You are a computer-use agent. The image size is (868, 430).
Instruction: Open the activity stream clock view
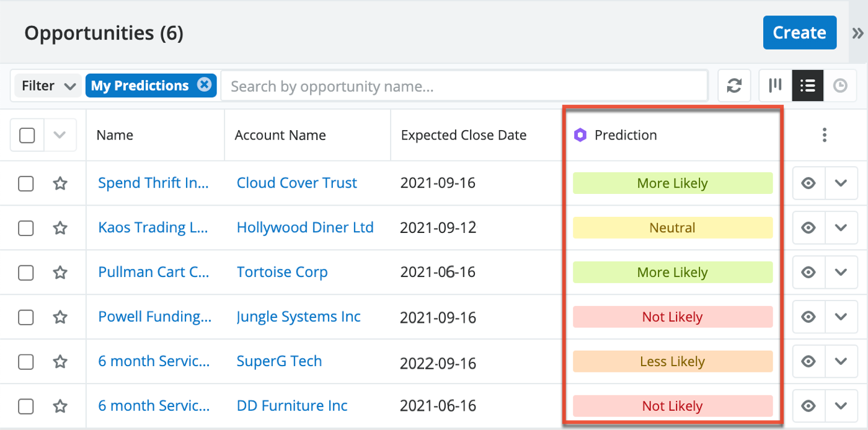[x=840, y=86]
